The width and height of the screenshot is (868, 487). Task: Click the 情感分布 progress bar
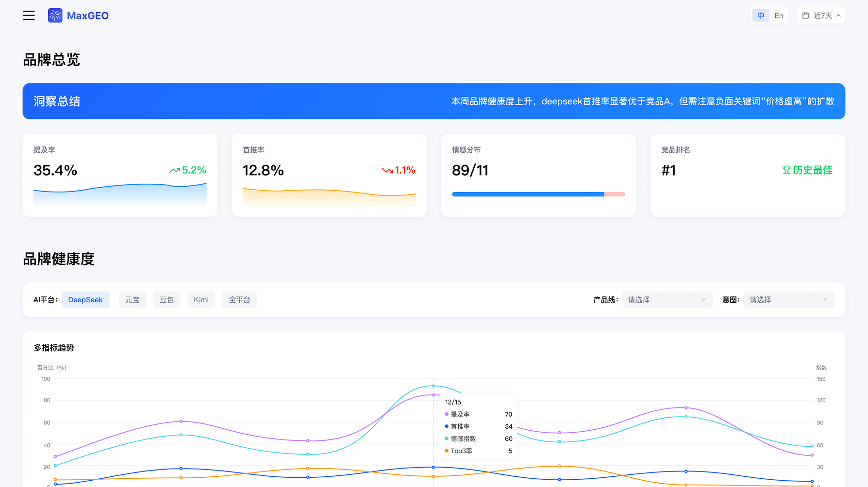(538, 194)
